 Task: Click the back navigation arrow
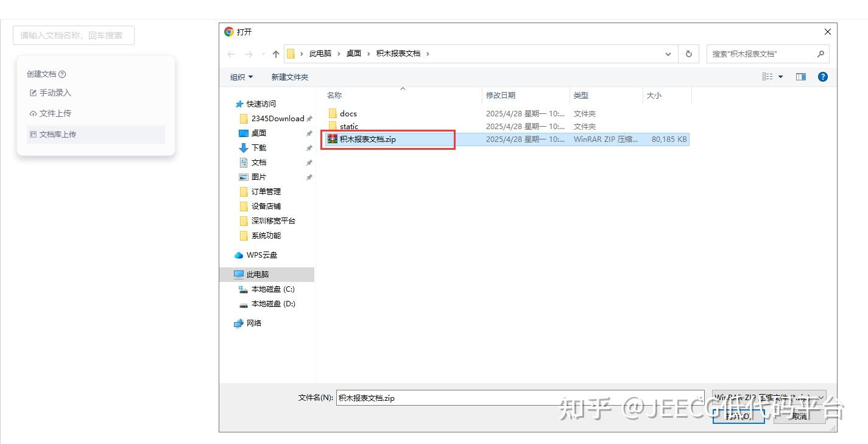click(x=231, y=54)
